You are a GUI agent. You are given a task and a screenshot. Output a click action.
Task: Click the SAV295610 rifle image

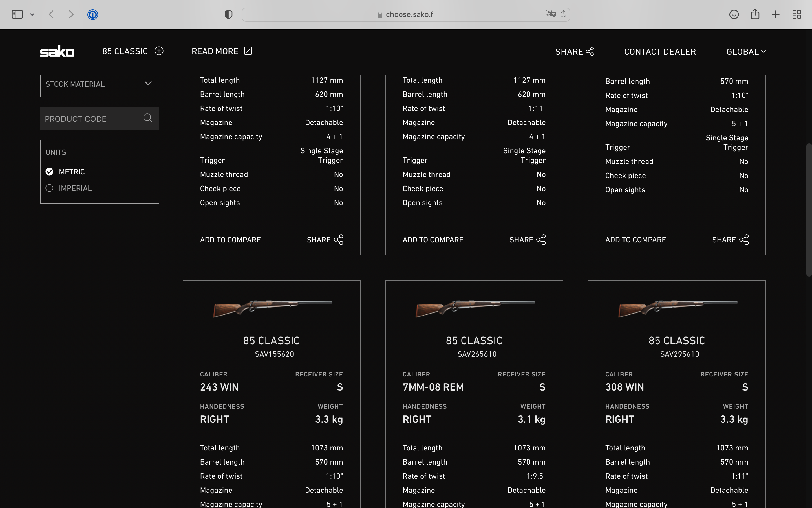[x=678, y=308]
